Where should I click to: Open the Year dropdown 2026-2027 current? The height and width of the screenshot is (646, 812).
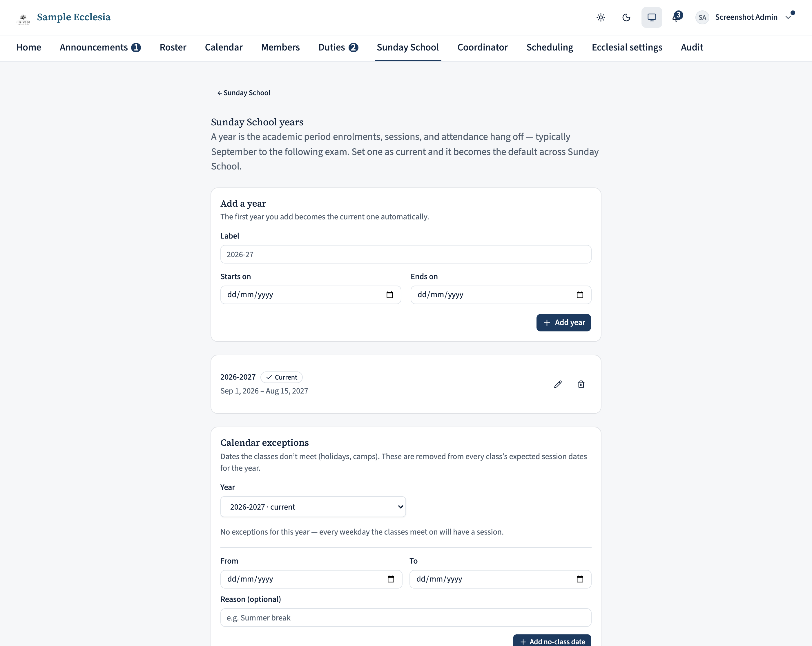(x=313, y=507)
